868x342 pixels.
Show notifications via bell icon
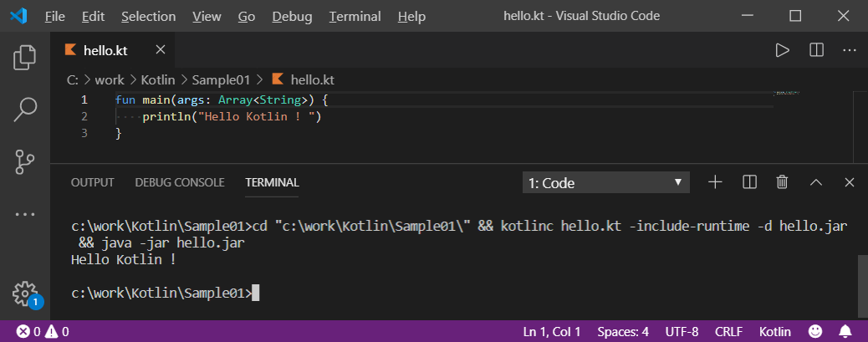pos(845,331)
